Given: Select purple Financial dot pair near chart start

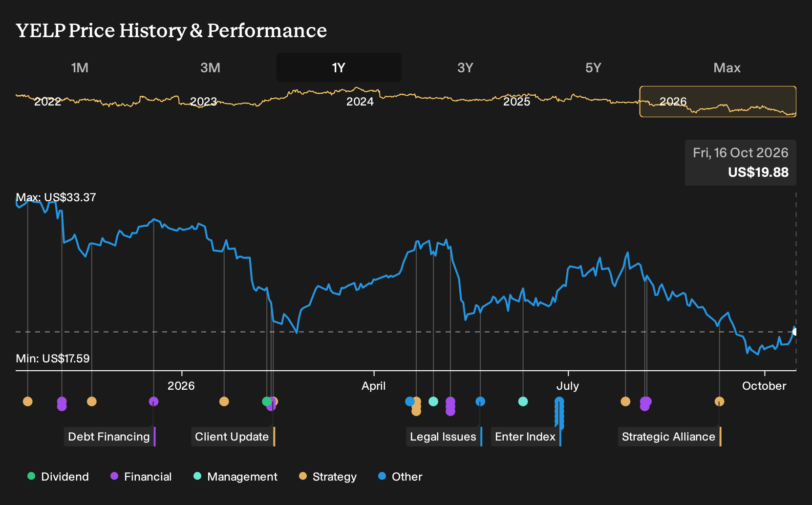Looking at the screenshot, I should click(x=62, y=404).
